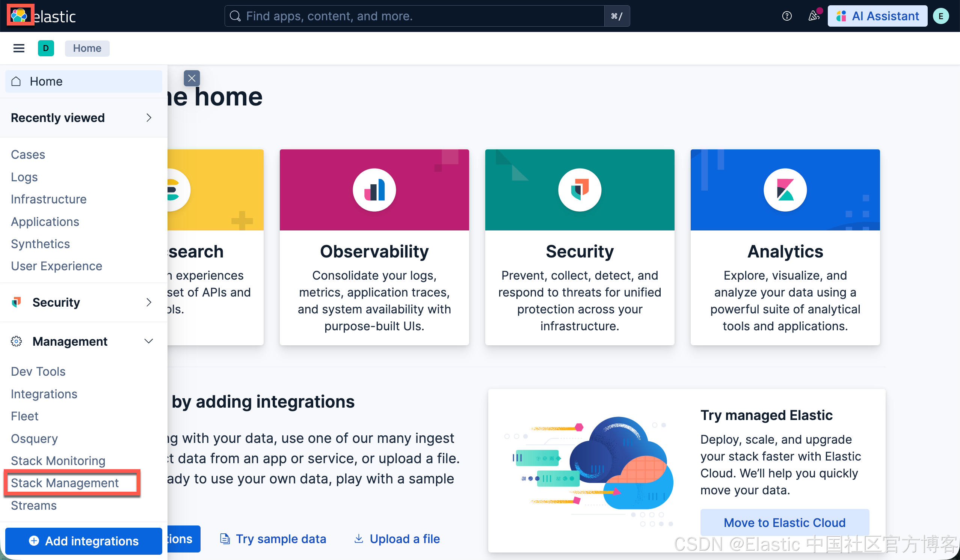The width and height of the screenshot is (960, 560).
Task: Select Dev Tools from Management
Action: point(38,371)
